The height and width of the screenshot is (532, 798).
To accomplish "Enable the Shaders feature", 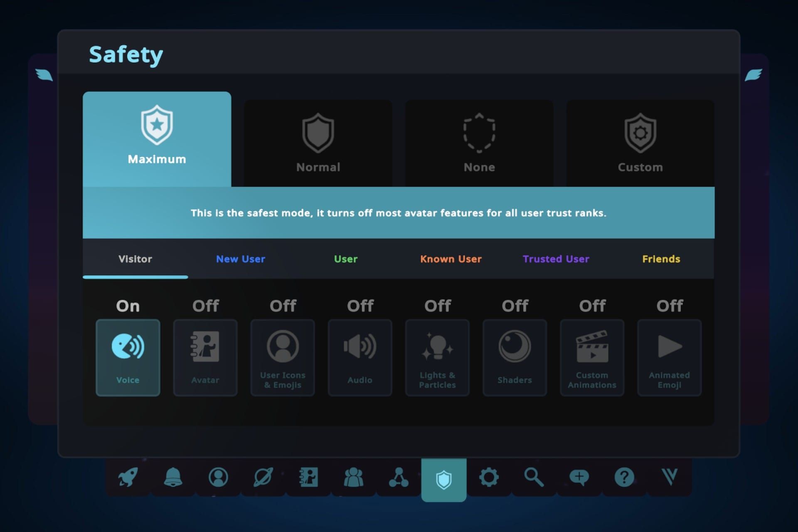I will (x=515, y=357).
